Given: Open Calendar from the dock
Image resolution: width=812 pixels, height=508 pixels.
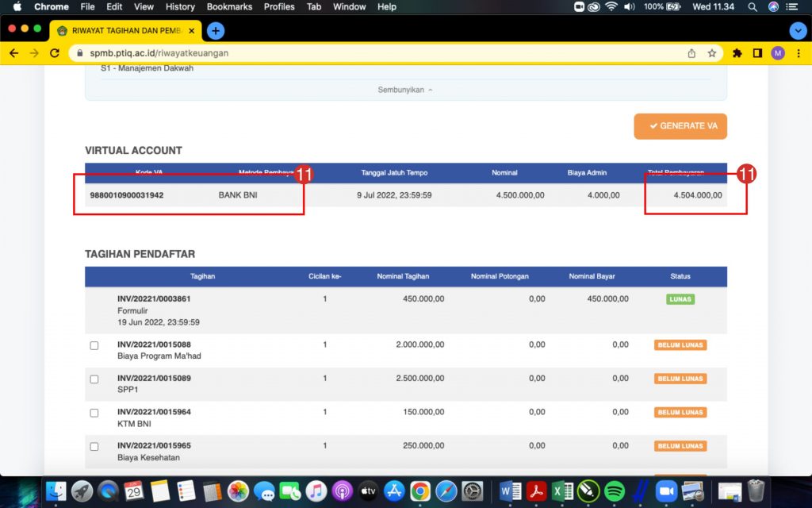Looking at the screenshot, I should coord(134,491).
